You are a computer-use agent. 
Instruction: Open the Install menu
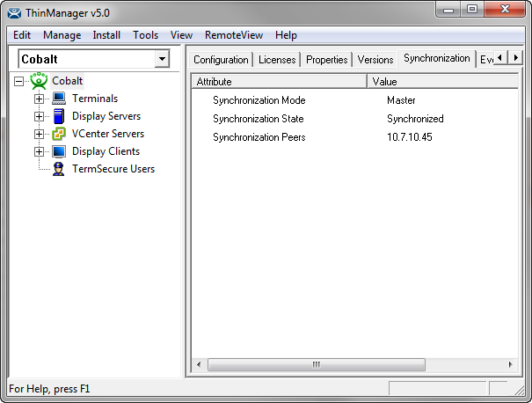pyautogui.click(x=106, y=35)
